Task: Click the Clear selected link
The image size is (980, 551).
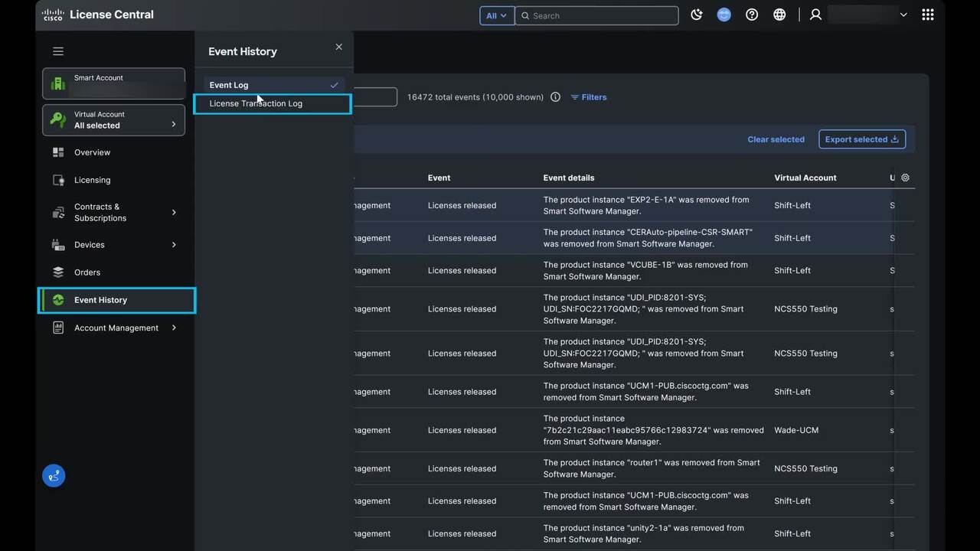Action: (x=776, y=139)
